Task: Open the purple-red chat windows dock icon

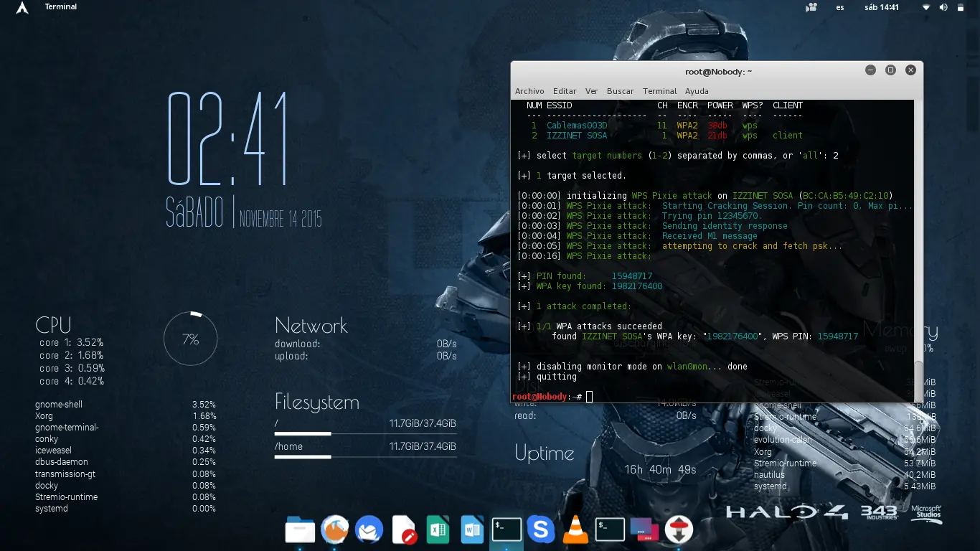Action: tap(644, 530)
